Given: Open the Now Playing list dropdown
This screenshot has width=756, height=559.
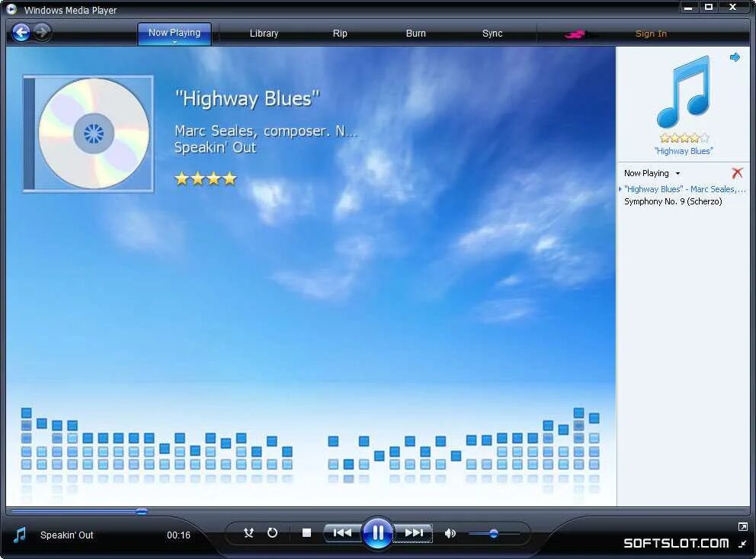Looking at the screenshot, I should pyautogui.click(x=652, y=173).
